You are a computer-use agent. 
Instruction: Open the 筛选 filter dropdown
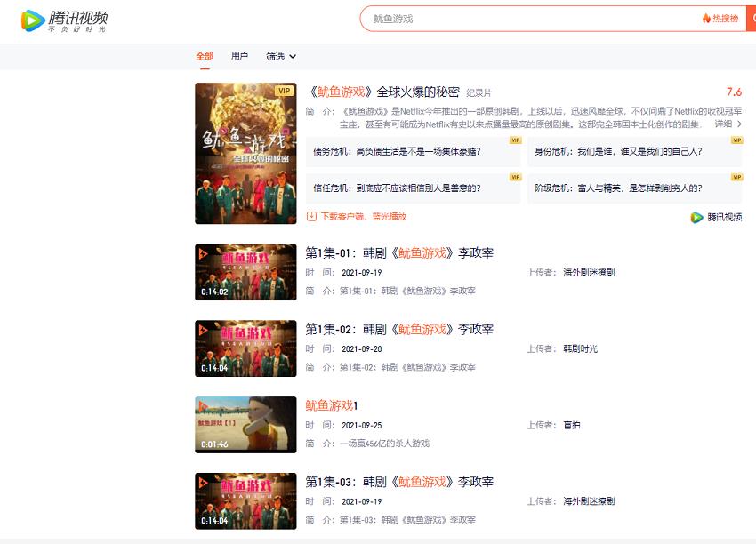(281, 56)
